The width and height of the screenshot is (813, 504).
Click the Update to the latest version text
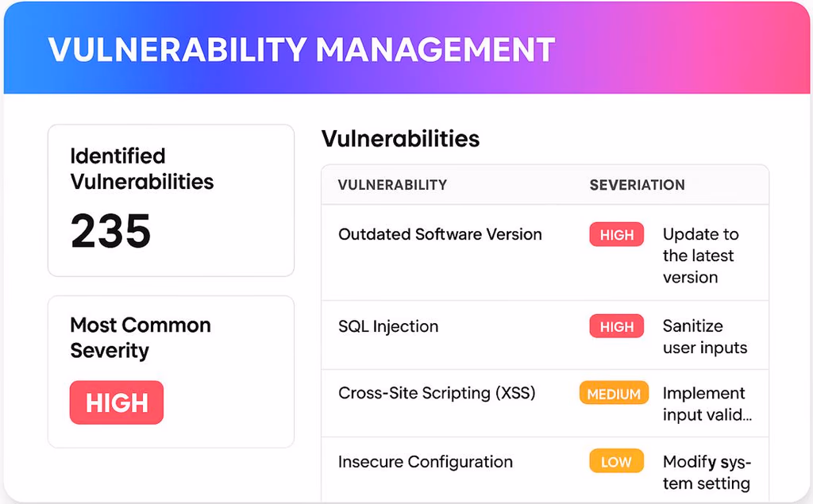(700, 256)
